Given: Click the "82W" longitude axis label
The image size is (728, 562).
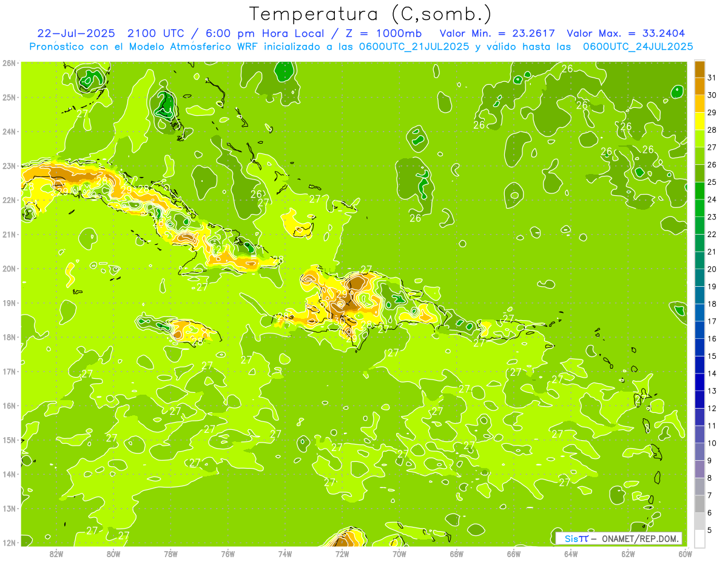Looking at the screenshot, I should point(56,554).
